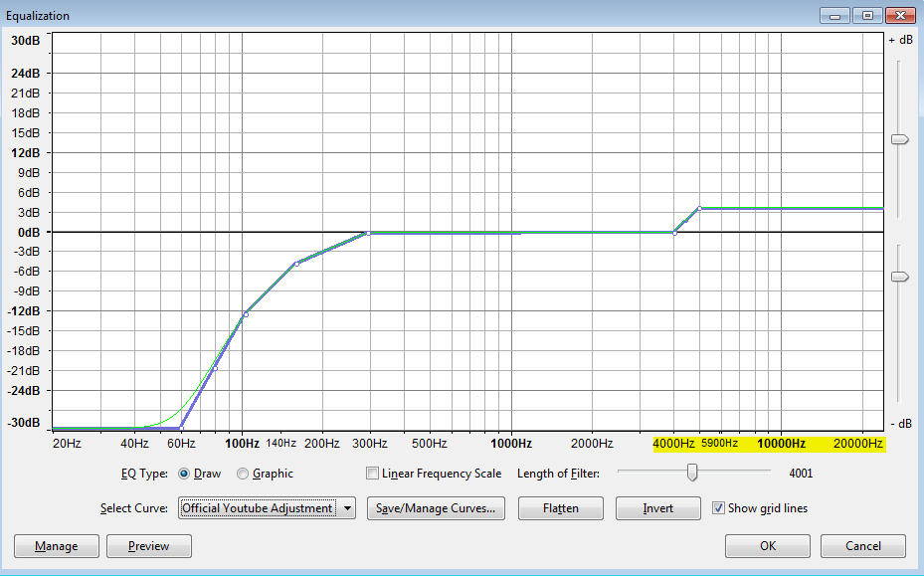Viewport: 924px width, 576px height.
Task: Click the Length of Filter slider handle
Action: (692, 472)
